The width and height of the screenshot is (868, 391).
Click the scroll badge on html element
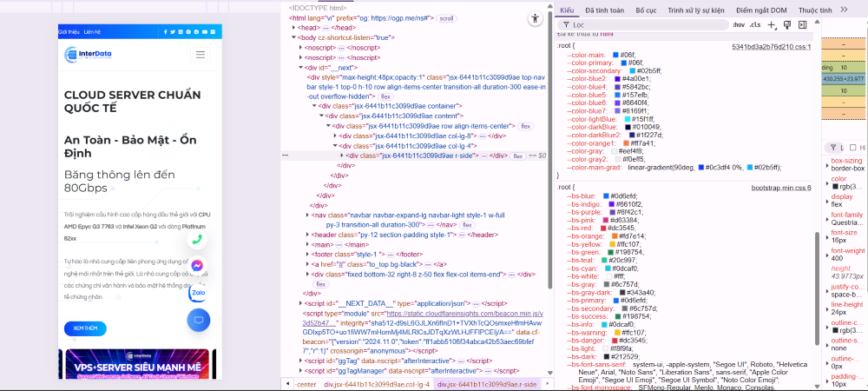point(445,18)
